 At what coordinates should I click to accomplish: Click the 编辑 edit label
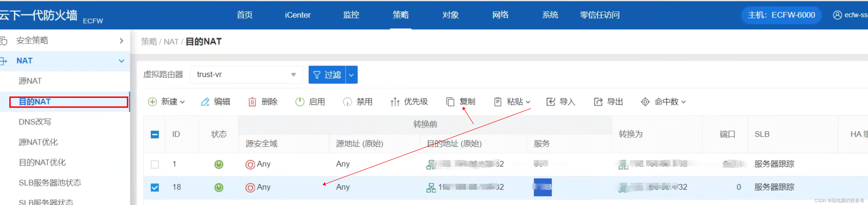pos(222,102)
